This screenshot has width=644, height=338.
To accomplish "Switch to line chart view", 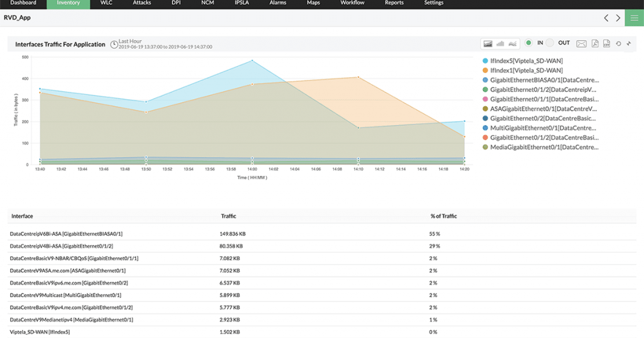I will point(513,43).
